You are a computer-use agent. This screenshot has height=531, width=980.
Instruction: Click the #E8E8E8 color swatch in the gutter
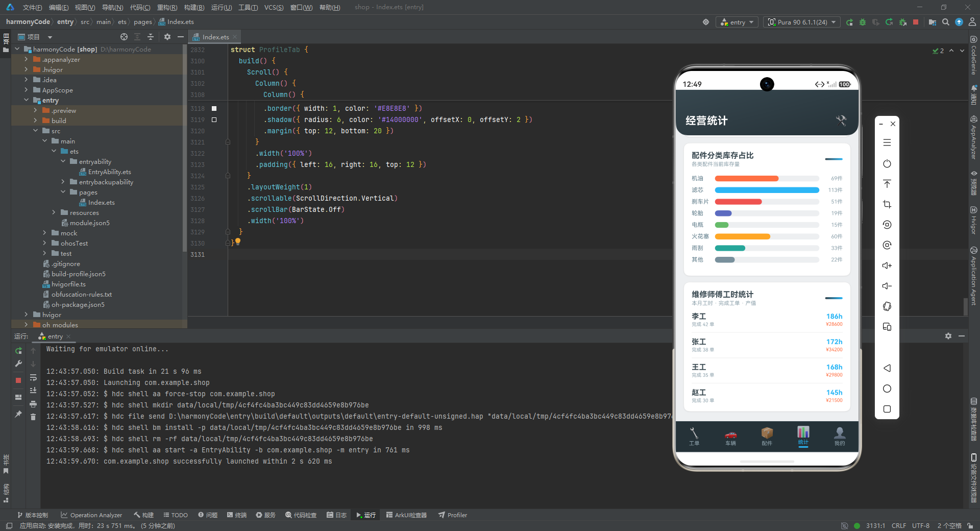pyautogui.click(x=214, y=108)
